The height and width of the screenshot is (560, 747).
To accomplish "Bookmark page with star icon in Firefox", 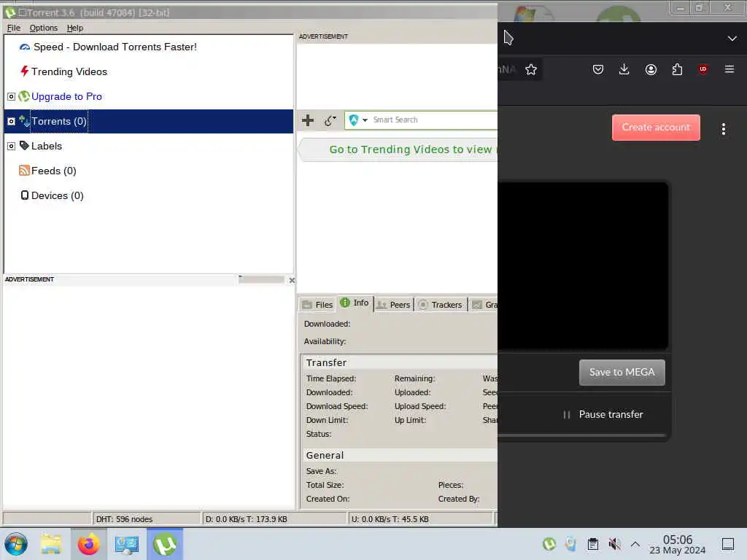I will coord(531,69).
